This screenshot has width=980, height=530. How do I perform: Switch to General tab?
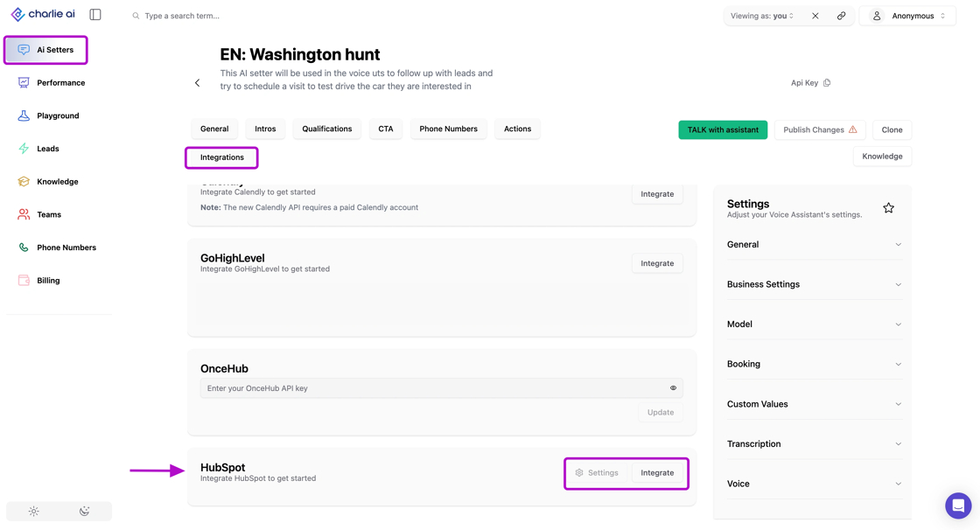214,129
